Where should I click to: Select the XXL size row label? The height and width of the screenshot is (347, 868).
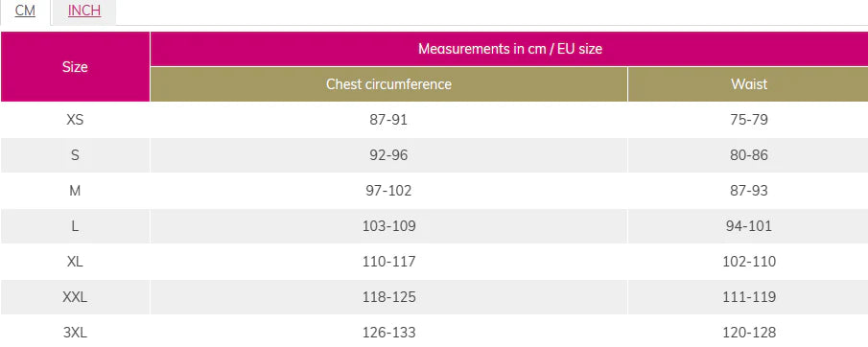tap(75, 296)
